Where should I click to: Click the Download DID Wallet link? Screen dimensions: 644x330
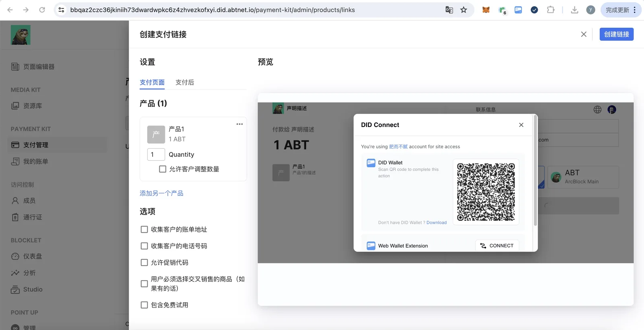click(436, 223)
